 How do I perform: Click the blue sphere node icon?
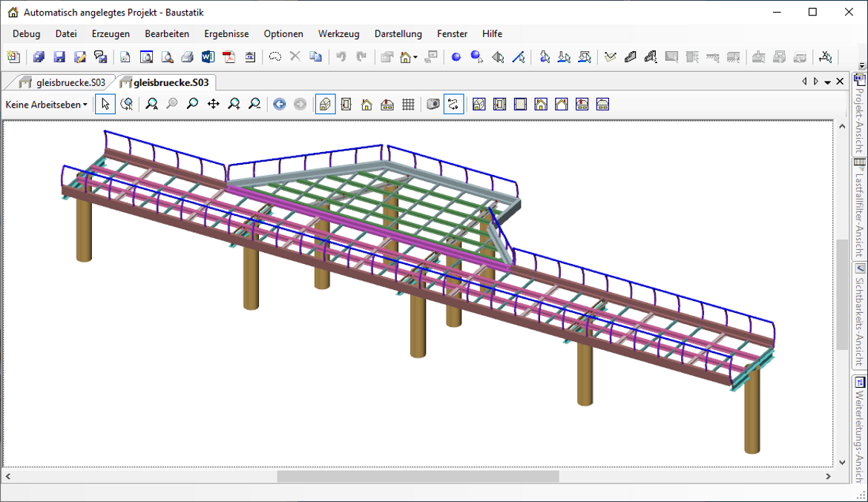pos(456,57)
